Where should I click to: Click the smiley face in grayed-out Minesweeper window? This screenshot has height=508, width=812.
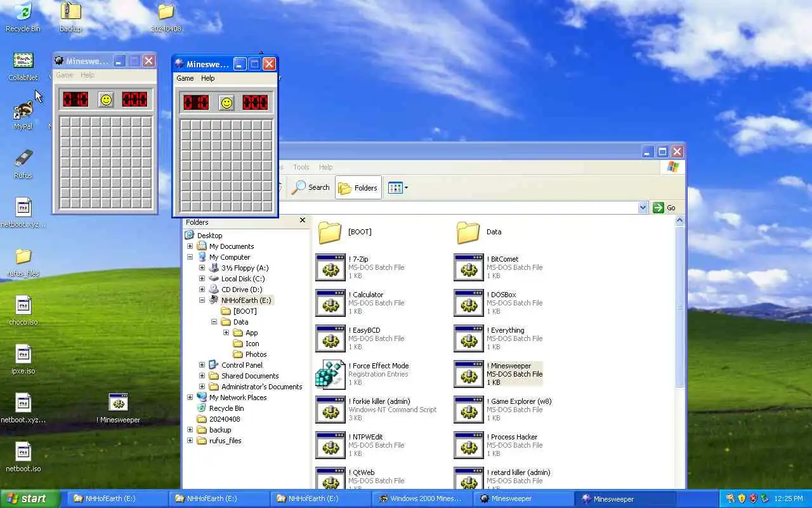tap(106, 100)
